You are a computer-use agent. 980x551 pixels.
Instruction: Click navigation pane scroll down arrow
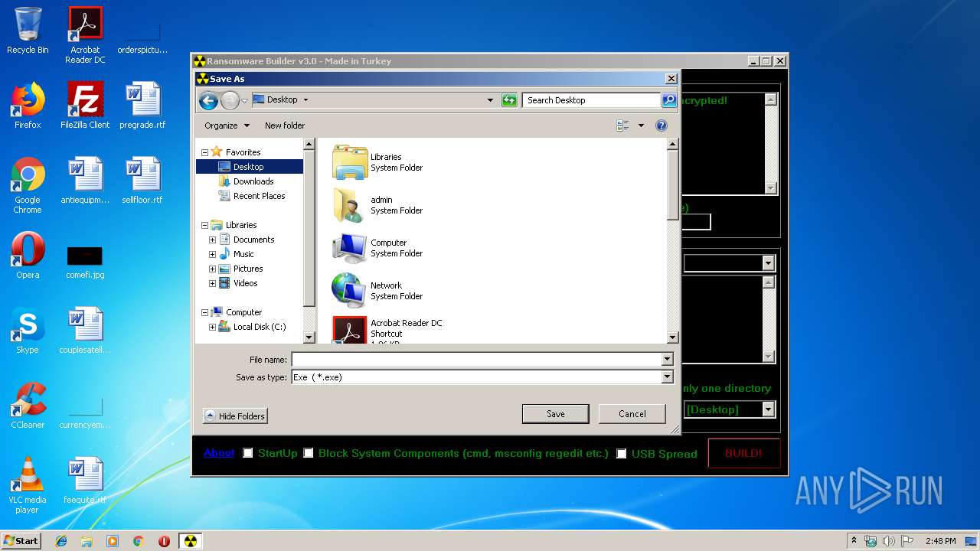309,337
